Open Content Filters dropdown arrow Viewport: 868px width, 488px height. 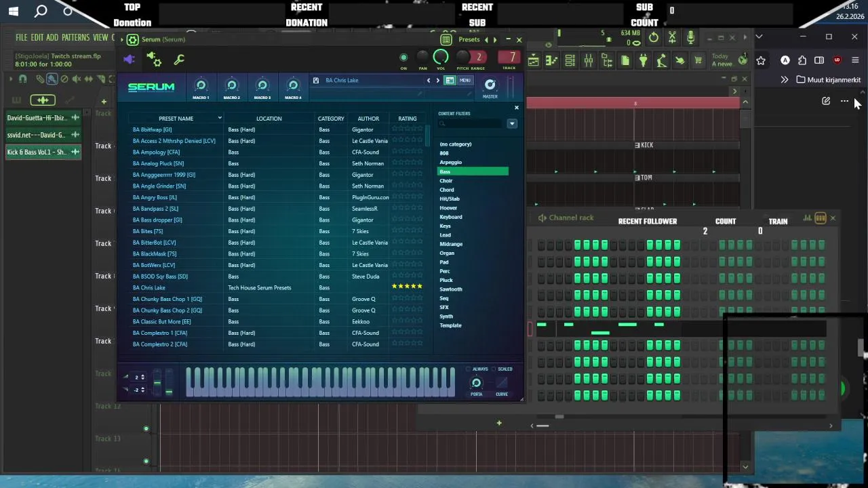point(512,124)
